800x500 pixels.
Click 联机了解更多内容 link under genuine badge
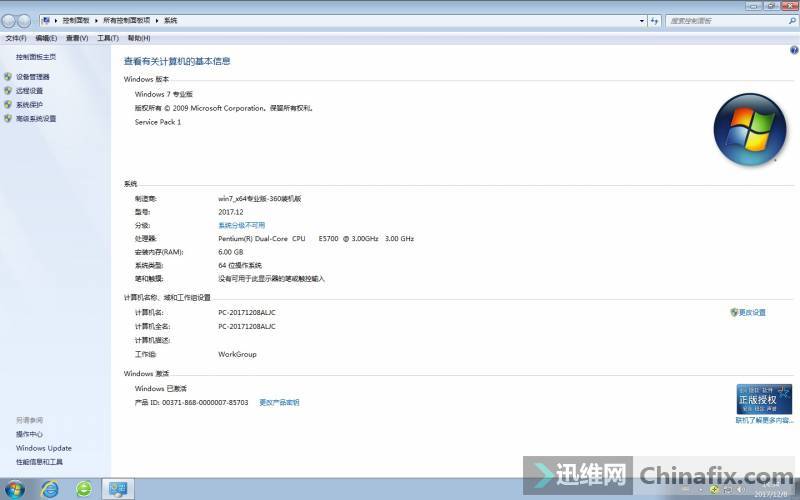coord(764,420)
